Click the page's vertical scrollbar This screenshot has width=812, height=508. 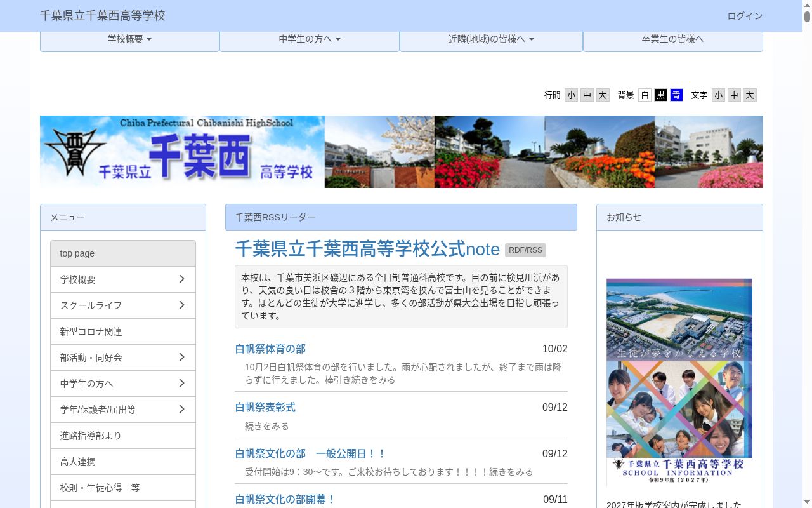[807, 254]
